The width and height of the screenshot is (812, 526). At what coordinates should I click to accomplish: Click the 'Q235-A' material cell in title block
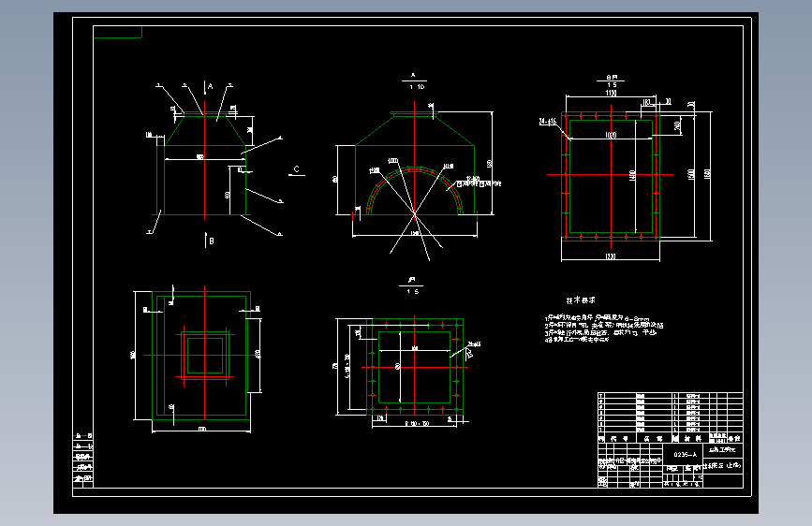(685, 455)
